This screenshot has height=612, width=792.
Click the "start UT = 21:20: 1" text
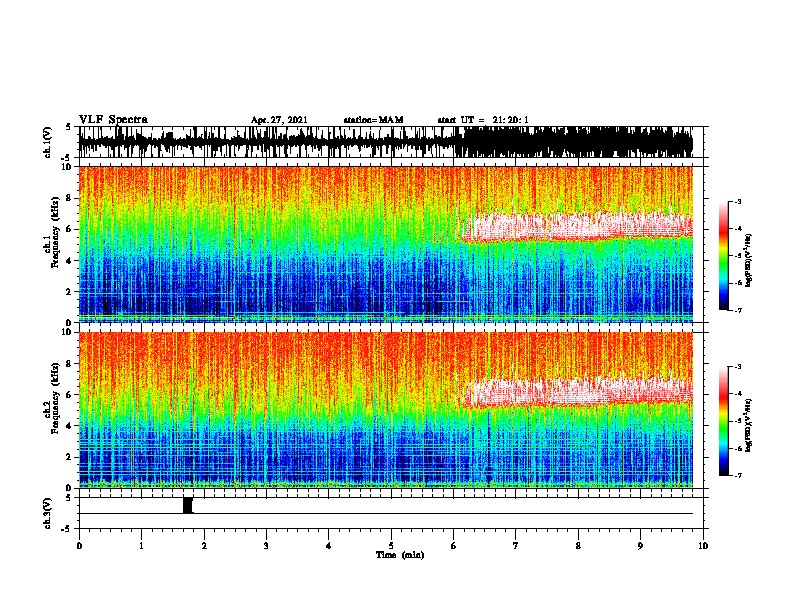(x=483, y=120)
